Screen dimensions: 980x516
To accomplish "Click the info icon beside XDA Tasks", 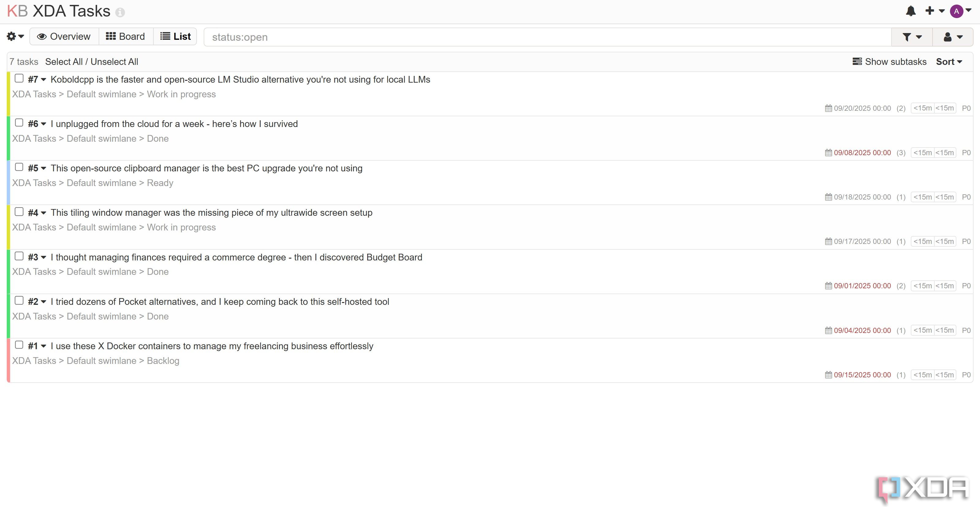I will tap(120, 13).
